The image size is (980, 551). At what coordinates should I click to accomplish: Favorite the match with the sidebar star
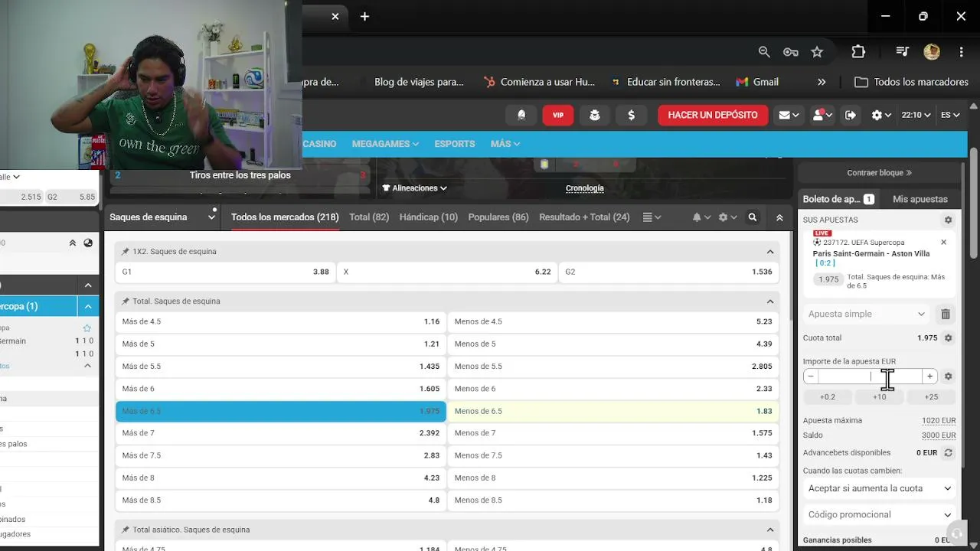point(87,328)
